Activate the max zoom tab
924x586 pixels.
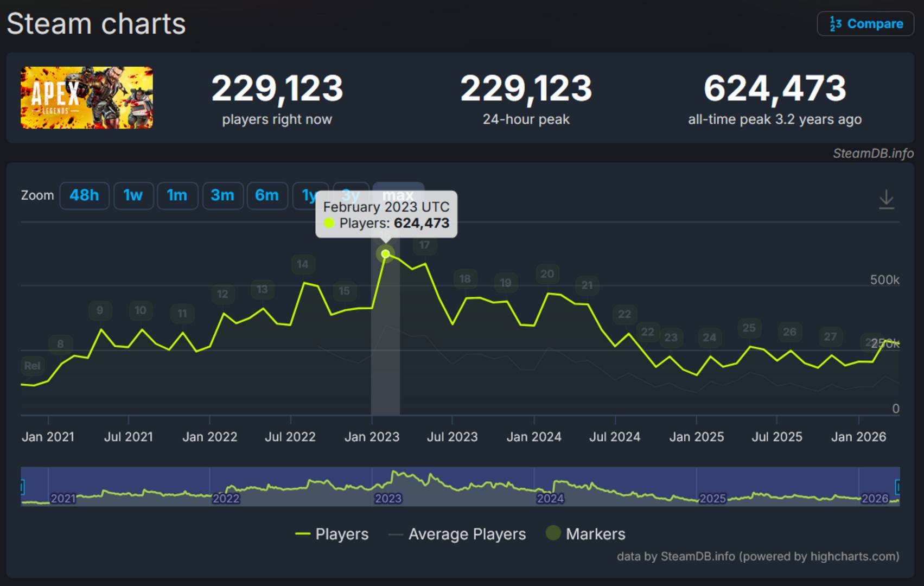coord(398,194)
